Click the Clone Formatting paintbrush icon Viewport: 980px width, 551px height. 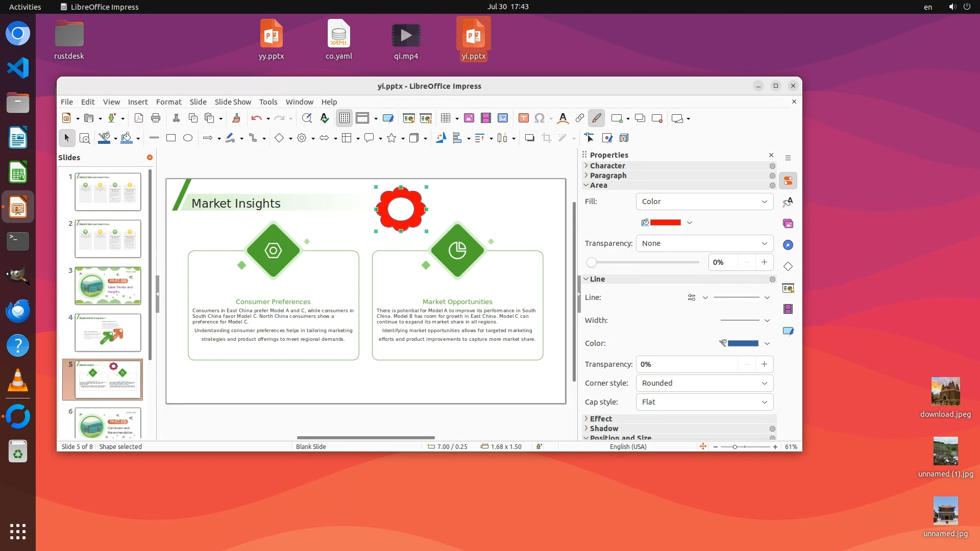pyautogui.click(x=236, y=118)
